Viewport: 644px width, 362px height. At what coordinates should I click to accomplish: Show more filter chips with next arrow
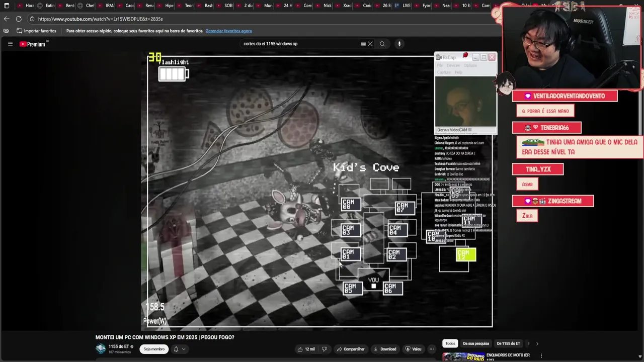537,343
